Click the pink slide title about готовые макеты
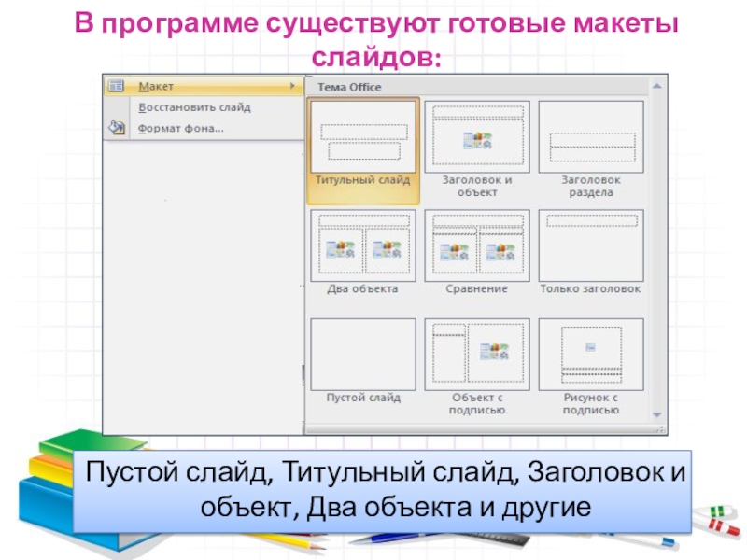The width and height of the screenshot is (747, 560). 377,37
